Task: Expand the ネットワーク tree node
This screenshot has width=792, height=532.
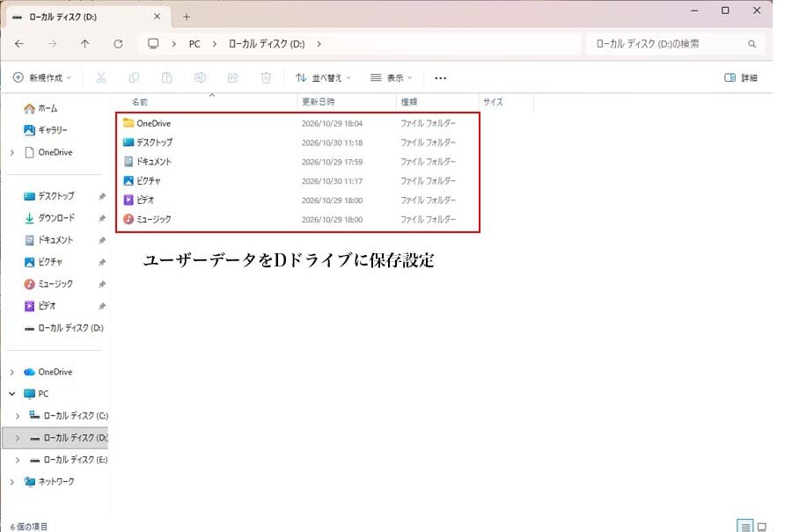Action: tap(12, 482)
